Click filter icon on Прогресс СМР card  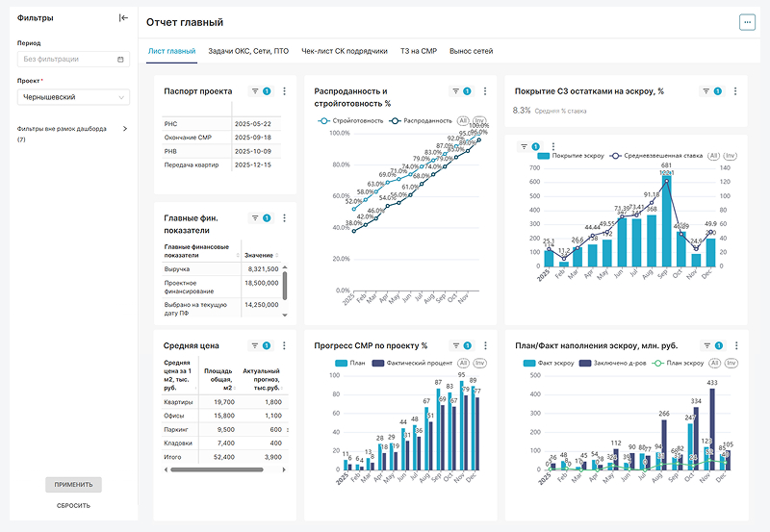pyautogui.click(x=455, y=345)
